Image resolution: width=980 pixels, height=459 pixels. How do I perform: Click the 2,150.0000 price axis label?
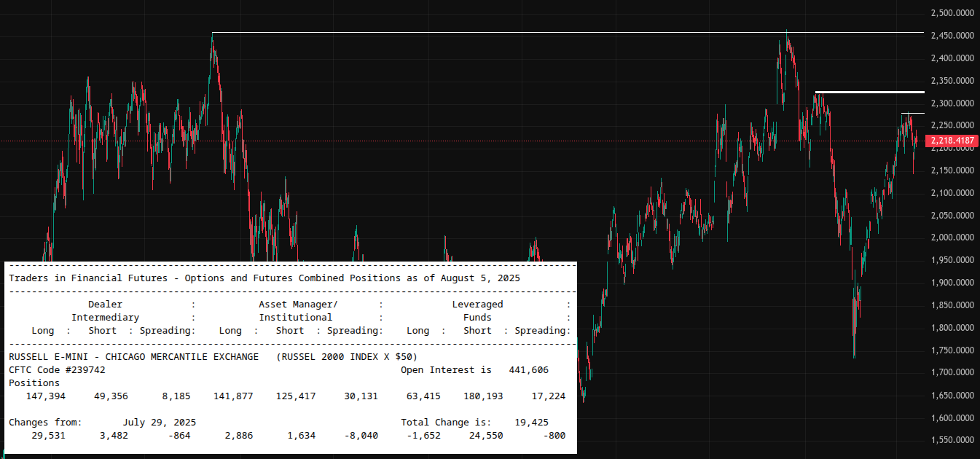953,170
